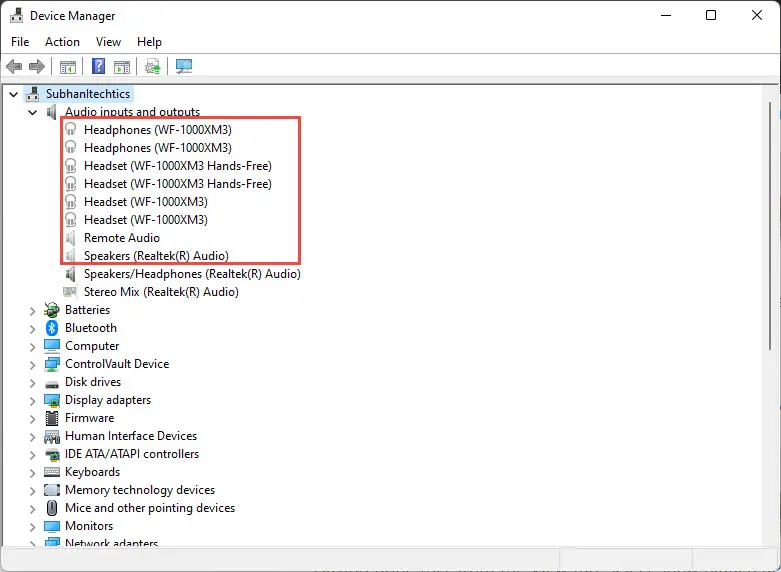Open Help via the blue question-mark icon
The height and width of the screenshot is (572, 781).
(x=99, y=66)
